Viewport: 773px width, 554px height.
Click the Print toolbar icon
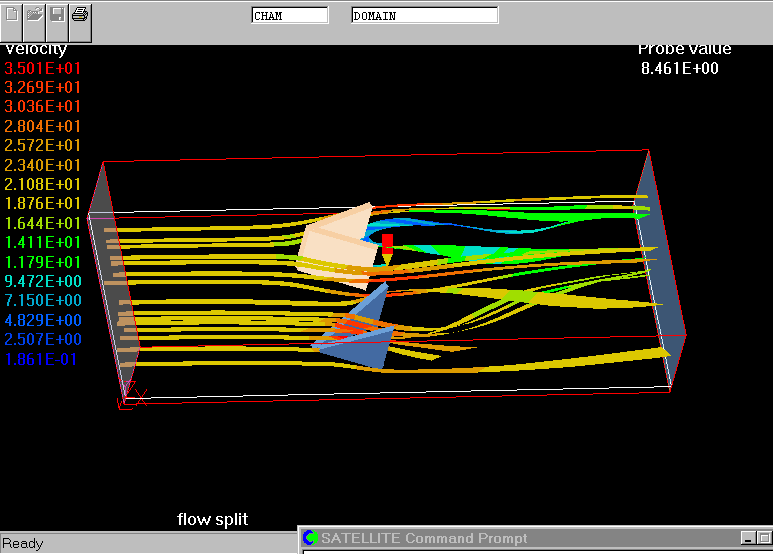point(80,15)
